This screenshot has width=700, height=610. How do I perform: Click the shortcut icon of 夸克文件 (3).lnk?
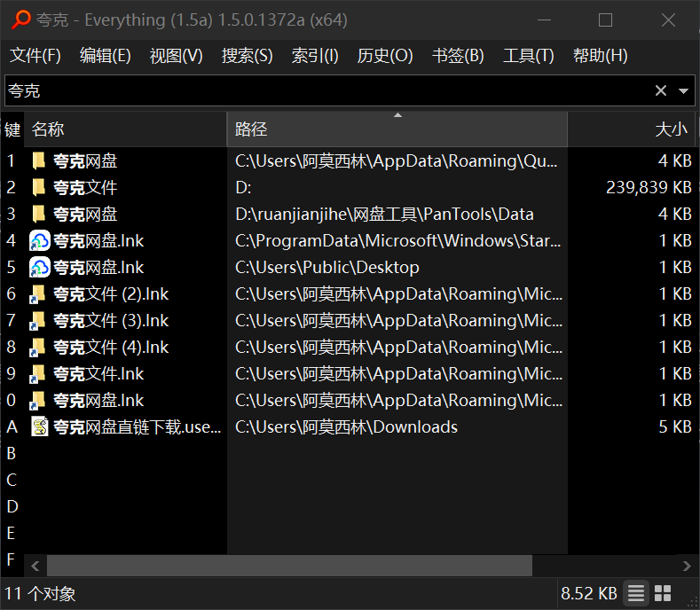click(38, 321)
